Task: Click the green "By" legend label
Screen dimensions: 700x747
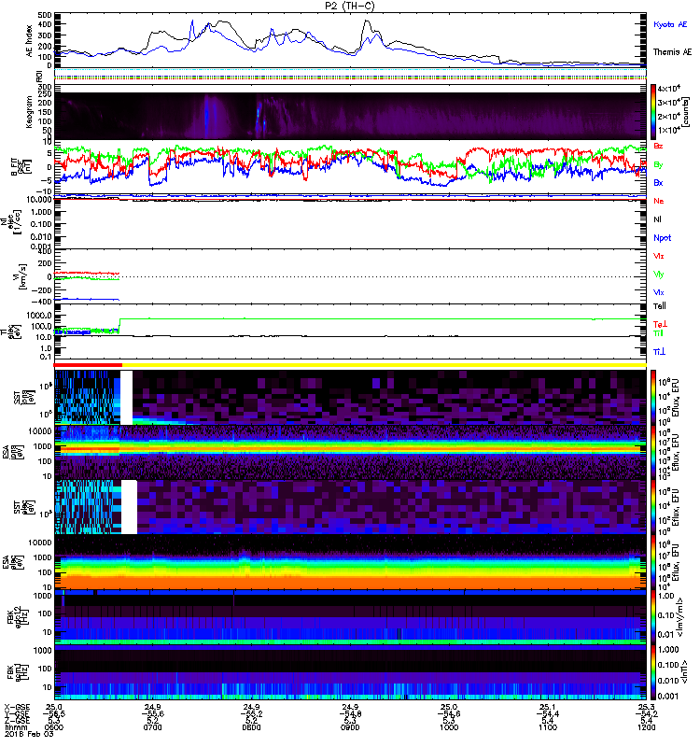Action: [658, 165]
